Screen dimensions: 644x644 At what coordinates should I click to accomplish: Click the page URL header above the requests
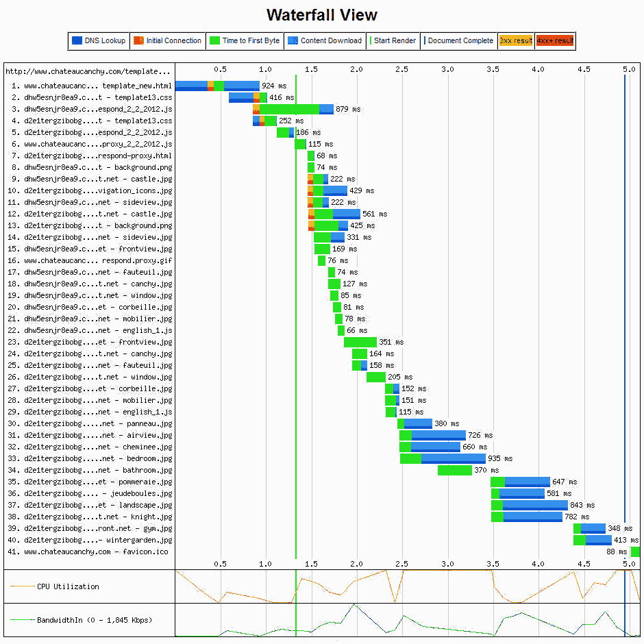point(88,71)
